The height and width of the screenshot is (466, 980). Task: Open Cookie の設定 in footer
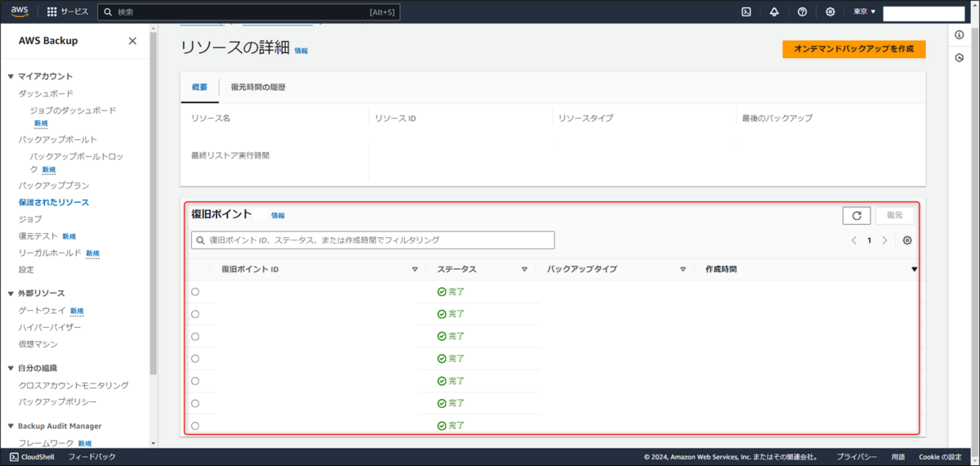[x=940, y=457]
